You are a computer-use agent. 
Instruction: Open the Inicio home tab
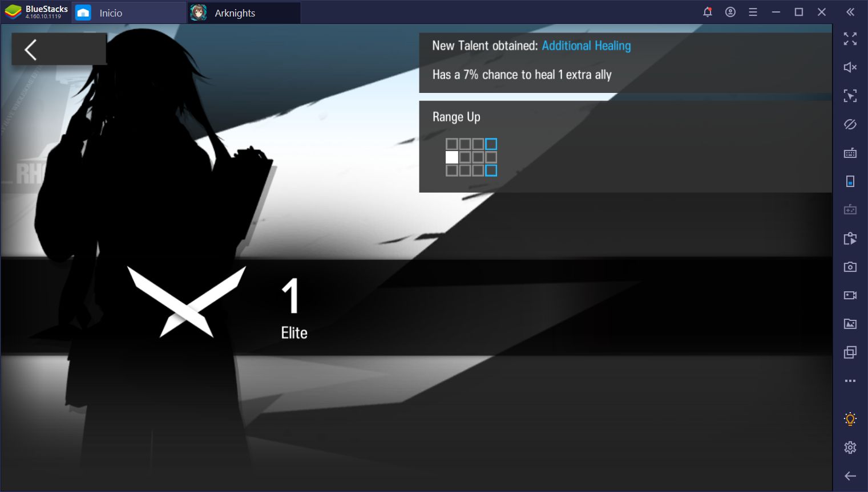point(129,13)
